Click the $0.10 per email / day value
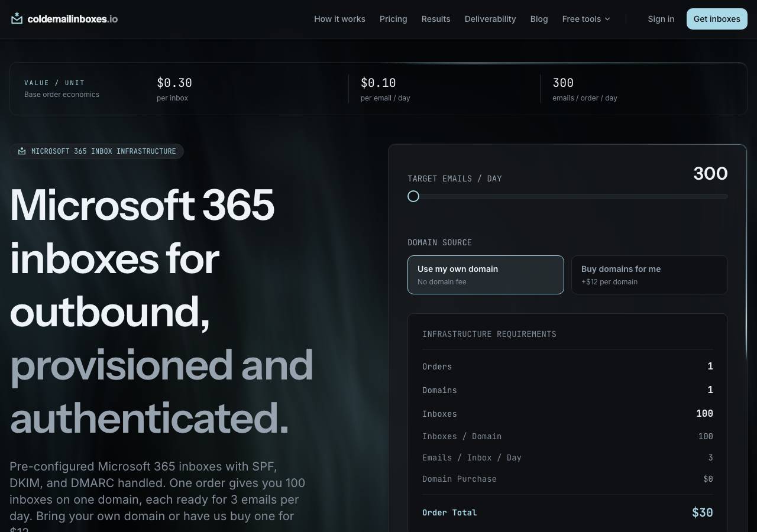 pyautogui.click(x=378, y=83)
